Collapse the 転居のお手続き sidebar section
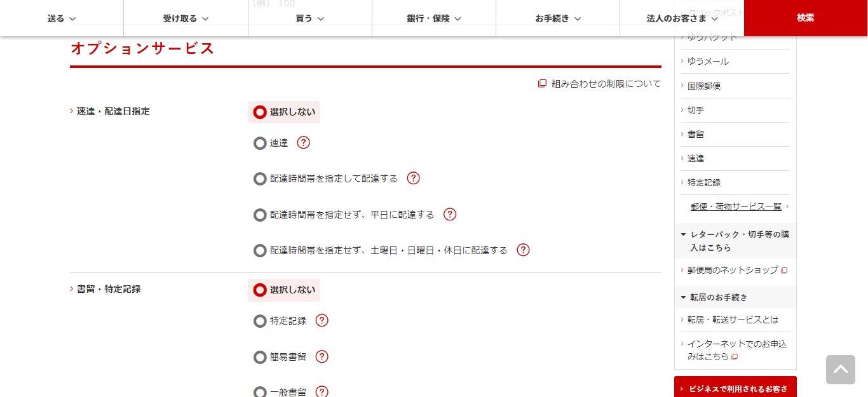The image size is (868, 397). 735,297
